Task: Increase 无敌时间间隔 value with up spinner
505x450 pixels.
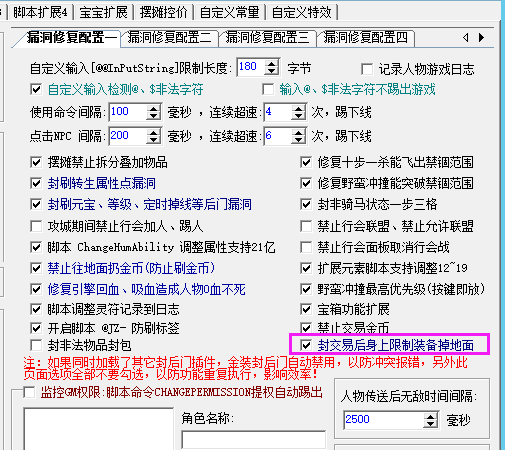Action: [431, 416]
